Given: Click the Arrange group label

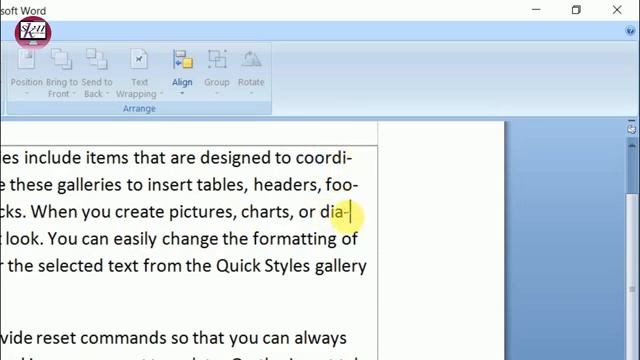Looking at the screenshot, I should 139,109.
